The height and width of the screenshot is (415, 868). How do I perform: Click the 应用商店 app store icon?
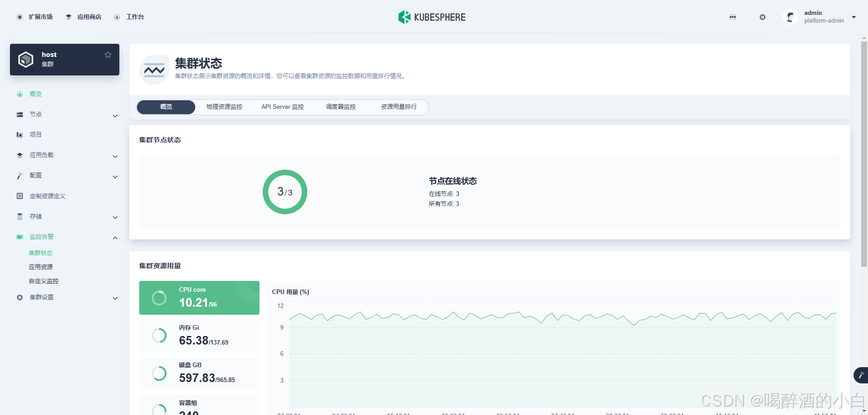coord(69,17)
